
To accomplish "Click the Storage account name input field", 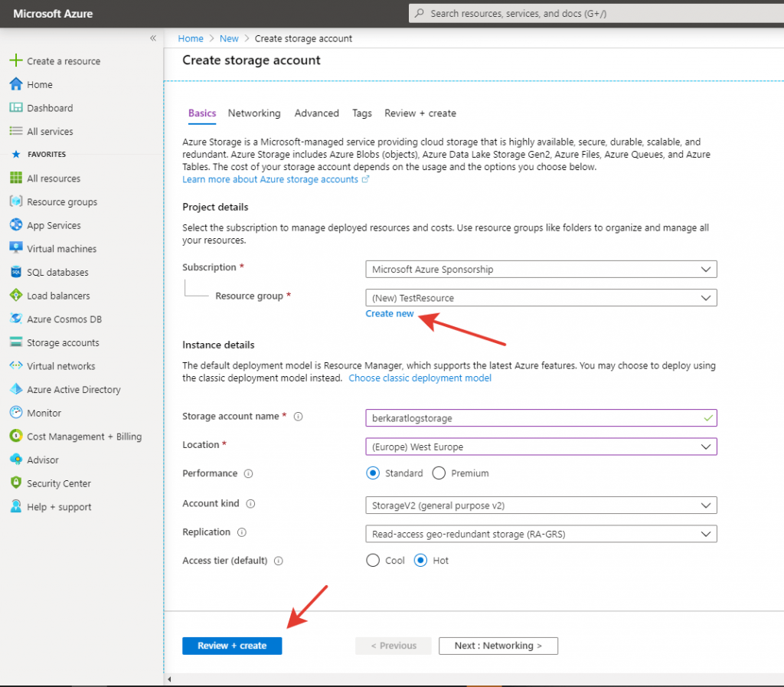I will tap(541, 418).
